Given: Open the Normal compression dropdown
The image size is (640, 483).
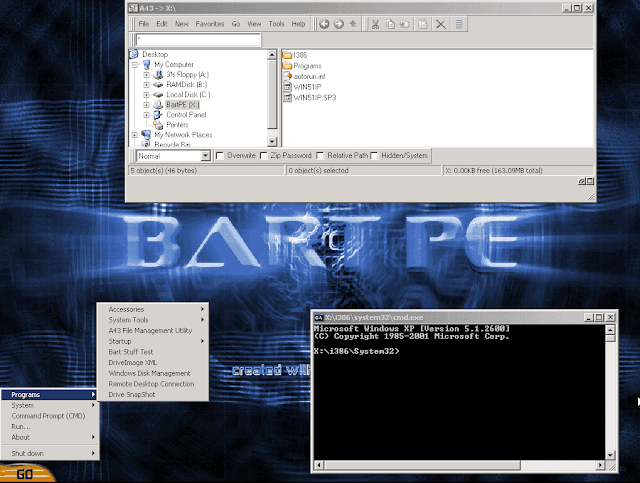Looking at the screenshot, I should click(205, 156).
